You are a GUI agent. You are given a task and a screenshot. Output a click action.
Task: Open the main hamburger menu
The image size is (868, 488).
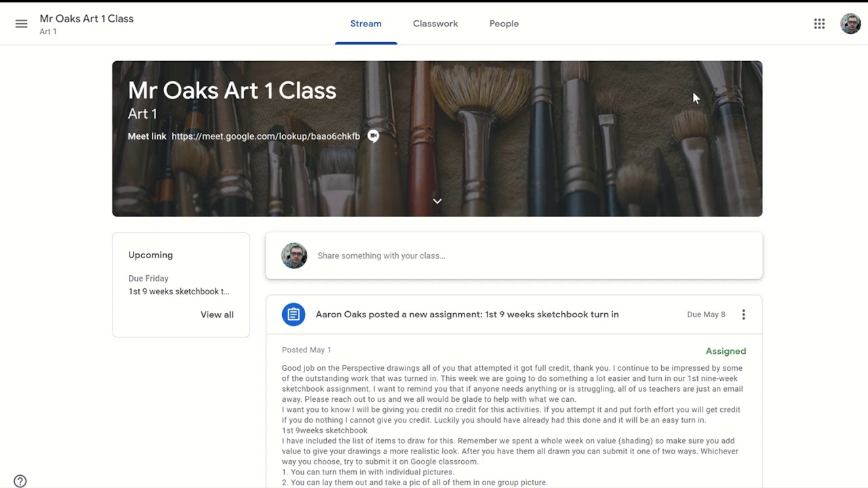point(21,24)
